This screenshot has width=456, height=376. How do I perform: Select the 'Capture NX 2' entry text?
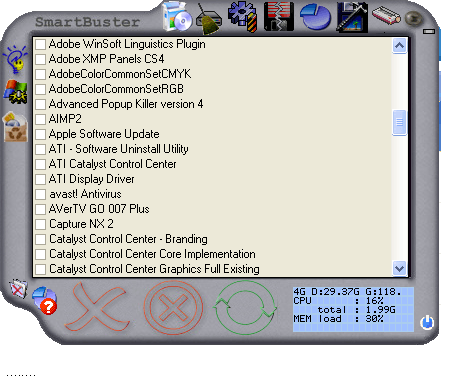coord(81,224)
